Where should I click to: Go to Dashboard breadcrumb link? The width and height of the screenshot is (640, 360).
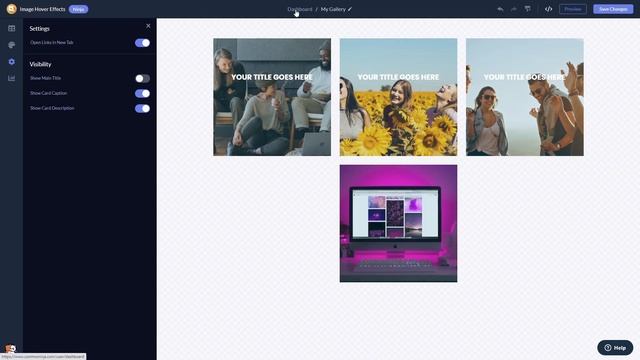(300, 9)
